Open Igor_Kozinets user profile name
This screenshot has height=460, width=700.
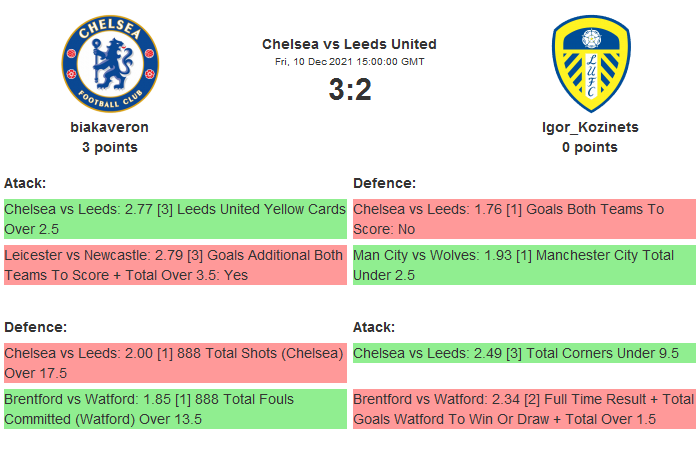(590, 127)
